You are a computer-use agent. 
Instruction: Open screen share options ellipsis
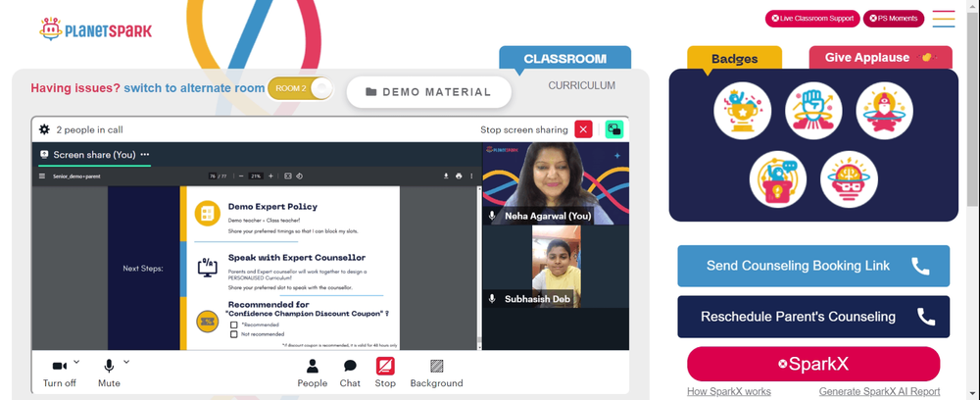coord(145,154)
